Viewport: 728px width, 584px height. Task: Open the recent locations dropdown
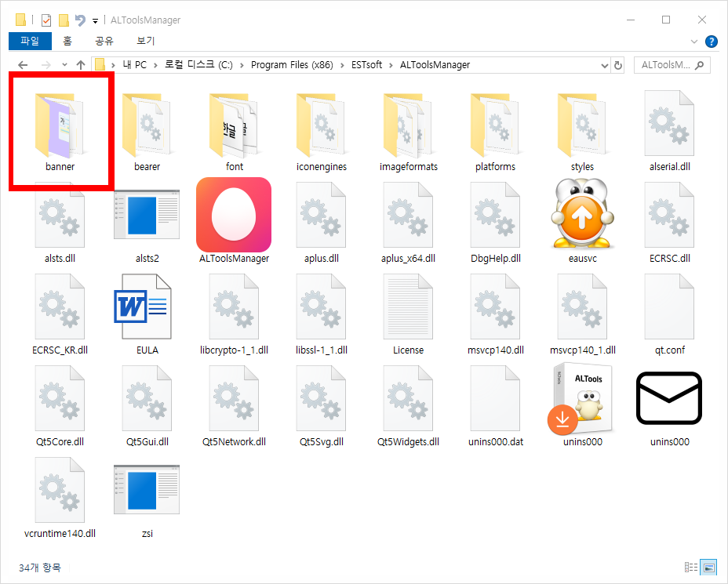tap(64, 65)
